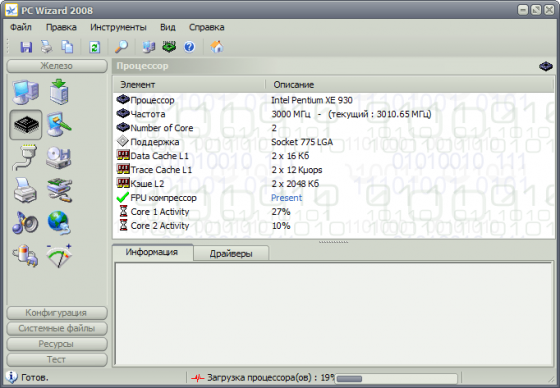The height and width of the screenshot is (388, 560).
Task: Select the Processor chip icon in sidebar
Action: (x=26, y=125)
